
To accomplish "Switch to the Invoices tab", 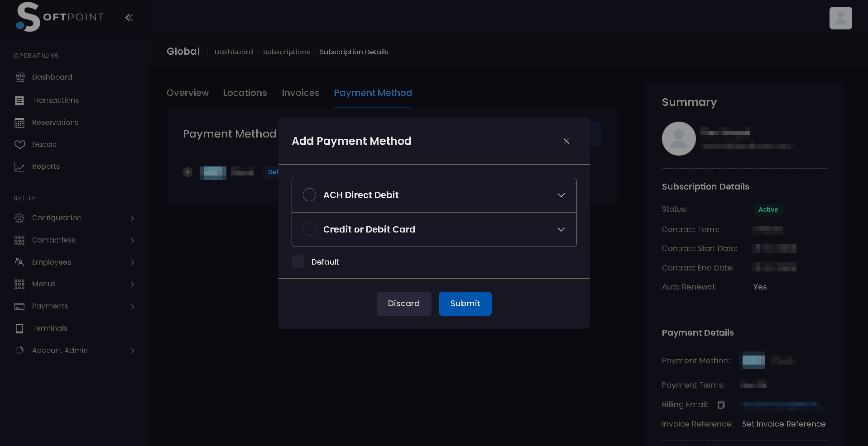I will (300, 93).
